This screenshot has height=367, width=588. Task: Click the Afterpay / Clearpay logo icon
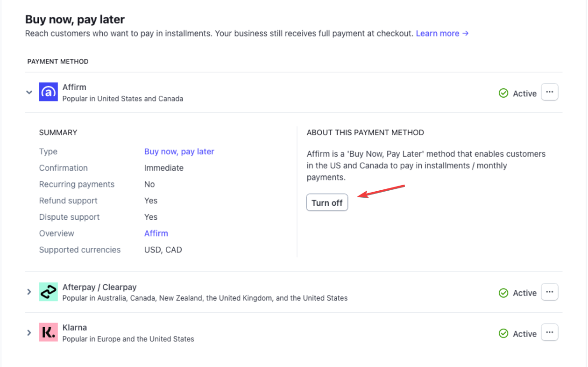pyautogui.click(x=48, y=292)
